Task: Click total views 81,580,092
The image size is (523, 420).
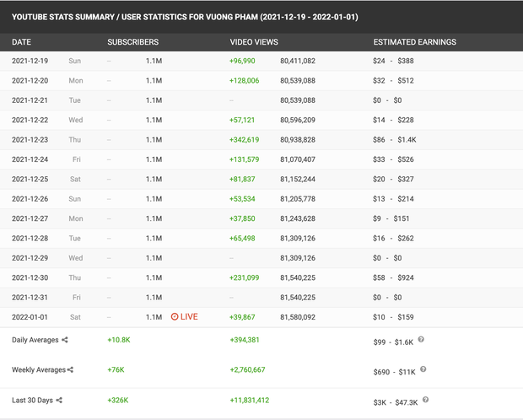Action: (298, 316)
